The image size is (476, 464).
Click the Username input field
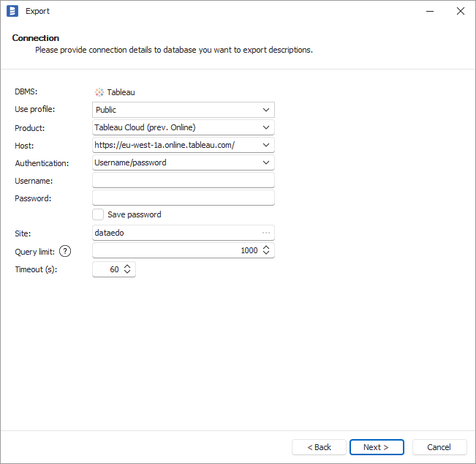point(183,180)
